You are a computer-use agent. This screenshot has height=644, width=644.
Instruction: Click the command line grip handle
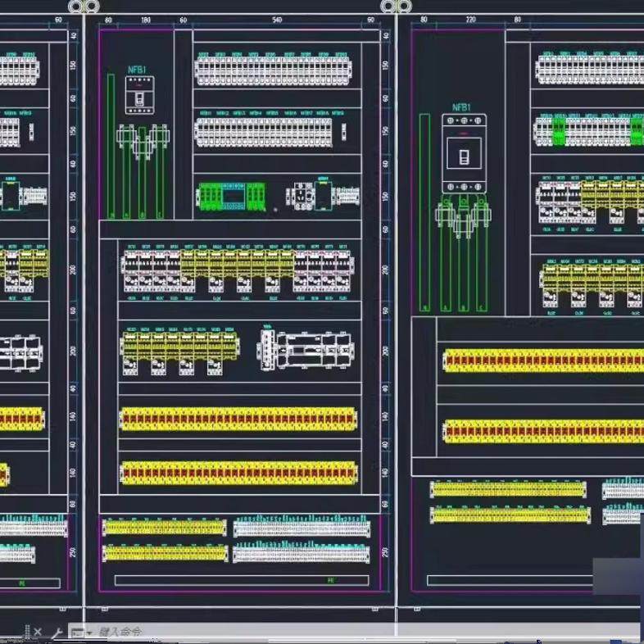tap(28, 632)
